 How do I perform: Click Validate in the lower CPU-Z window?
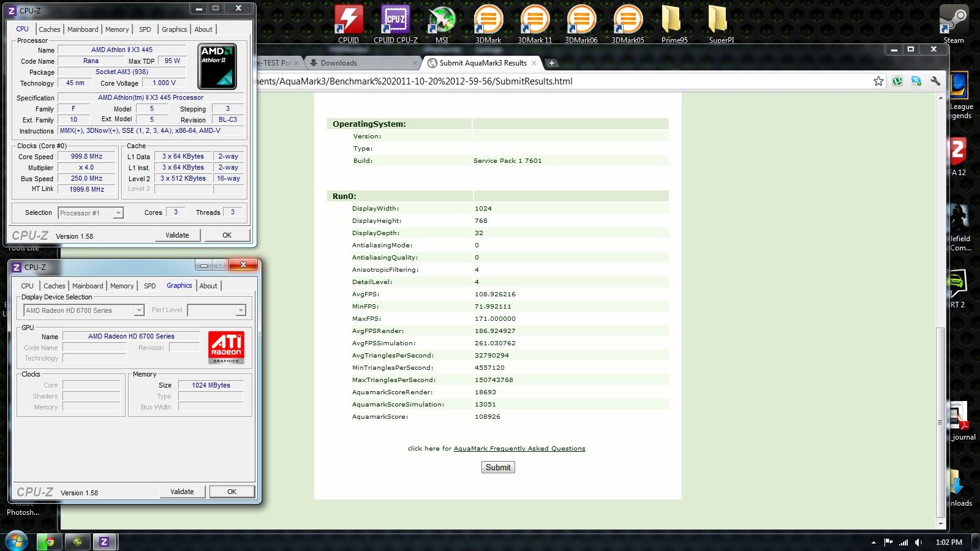[x=182, y=492]
